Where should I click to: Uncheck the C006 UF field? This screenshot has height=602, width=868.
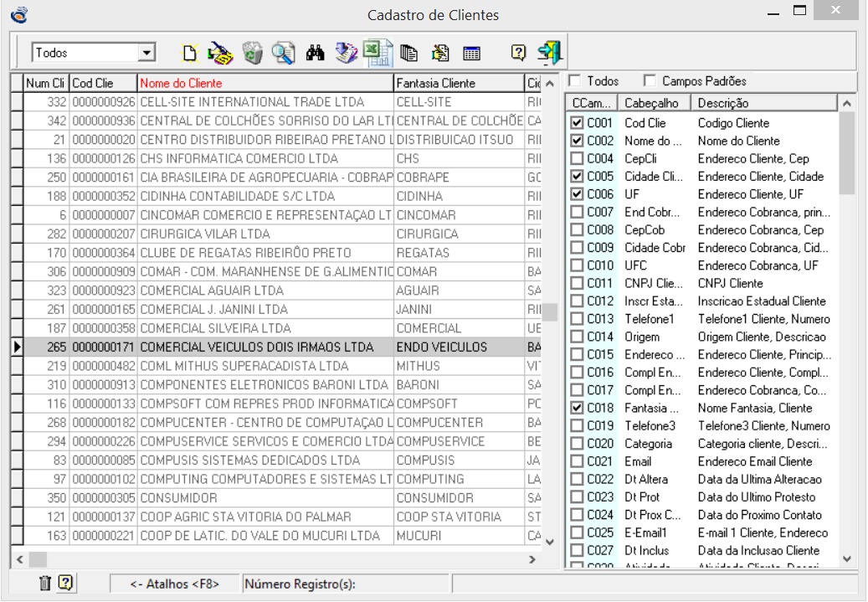click(x=577, y=194)
